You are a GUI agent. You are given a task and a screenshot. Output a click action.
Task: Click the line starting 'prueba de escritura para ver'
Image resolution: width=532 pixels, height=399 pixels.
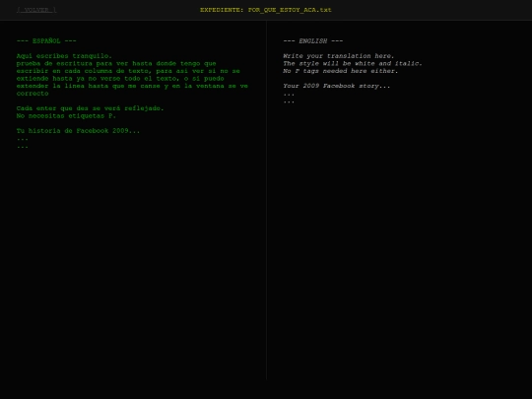[x=116, y=63]
